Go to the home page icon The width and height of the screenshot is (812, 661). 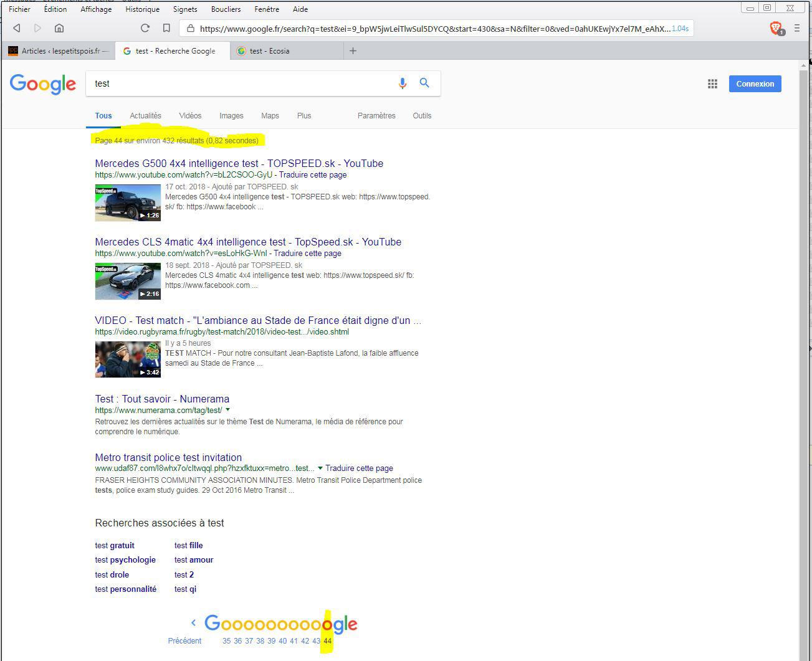tap(59, 28)
